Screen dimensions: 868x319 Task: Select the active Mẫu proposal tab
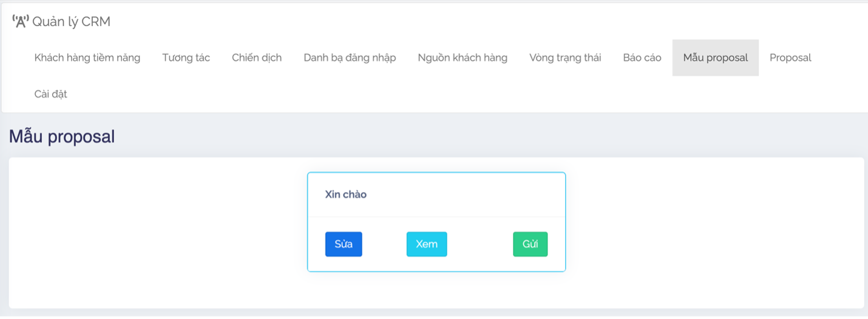pos(715,58)
